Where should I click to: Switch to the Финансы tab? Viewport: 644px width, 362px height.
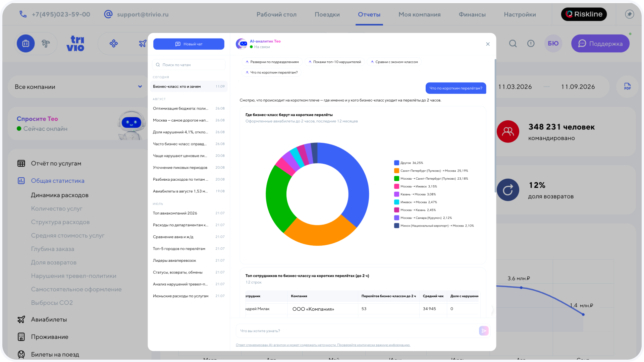(x=472, y=14)
